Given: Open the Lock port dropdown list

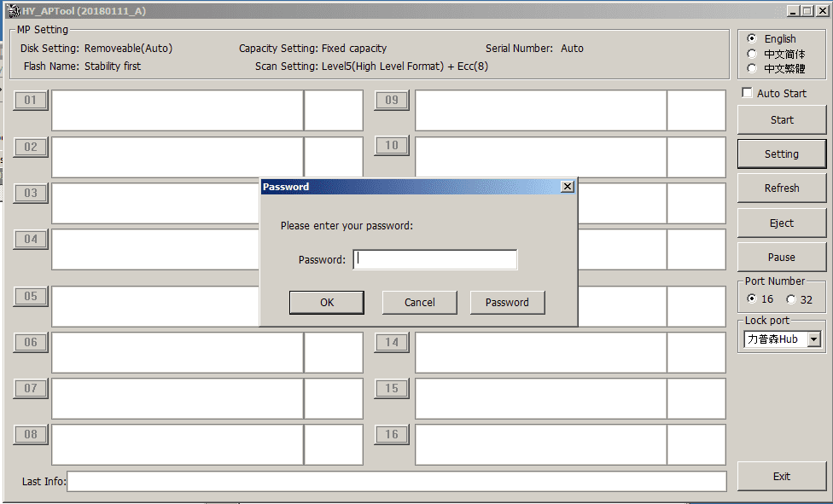Looking at the screenshot, I should [813, 339].
